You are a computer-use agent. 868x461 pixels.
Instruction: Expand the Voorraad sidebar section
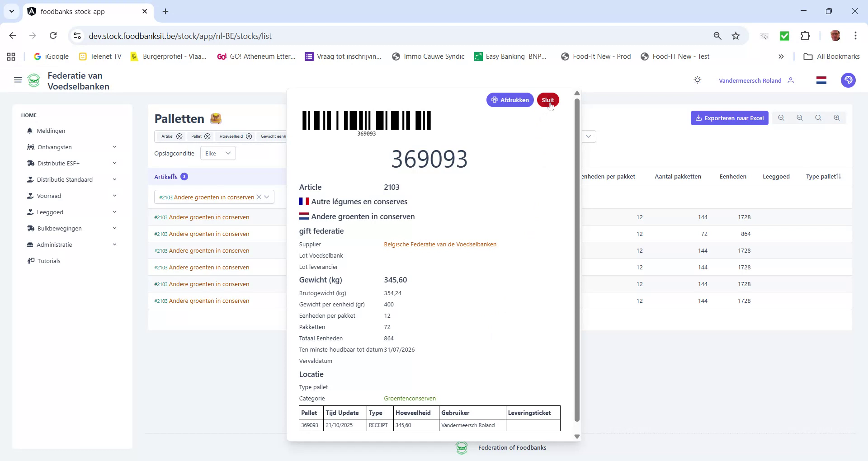tap(49, 196)
